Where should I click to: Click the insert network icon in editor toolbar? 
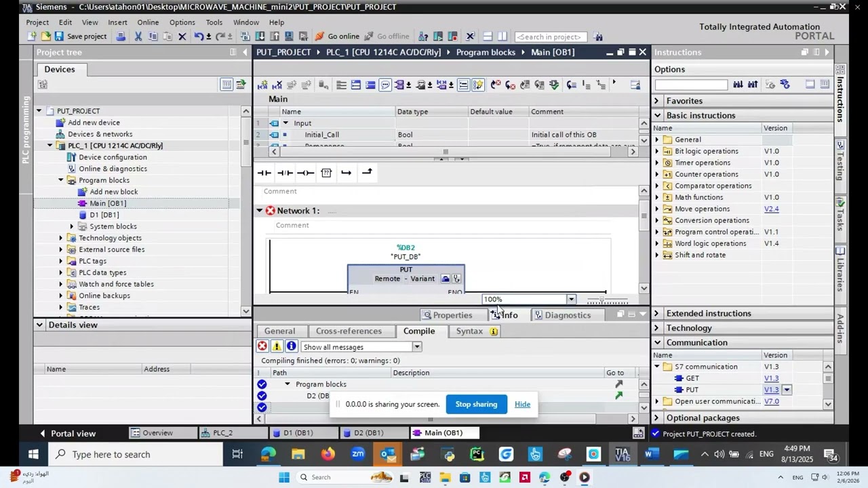(262, 85)
